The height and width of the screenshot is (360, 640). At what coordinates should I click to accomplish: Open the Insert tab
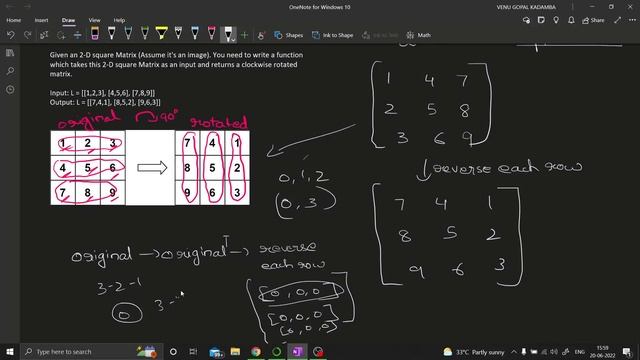pos(41,20)
